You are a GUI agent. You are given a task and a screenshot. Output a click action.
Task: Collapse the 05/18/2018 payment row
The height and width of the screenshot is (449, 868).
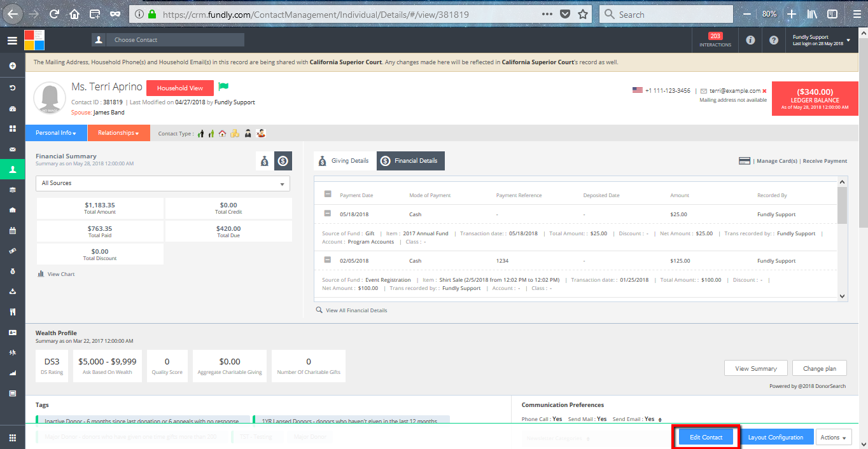(328, 214)
